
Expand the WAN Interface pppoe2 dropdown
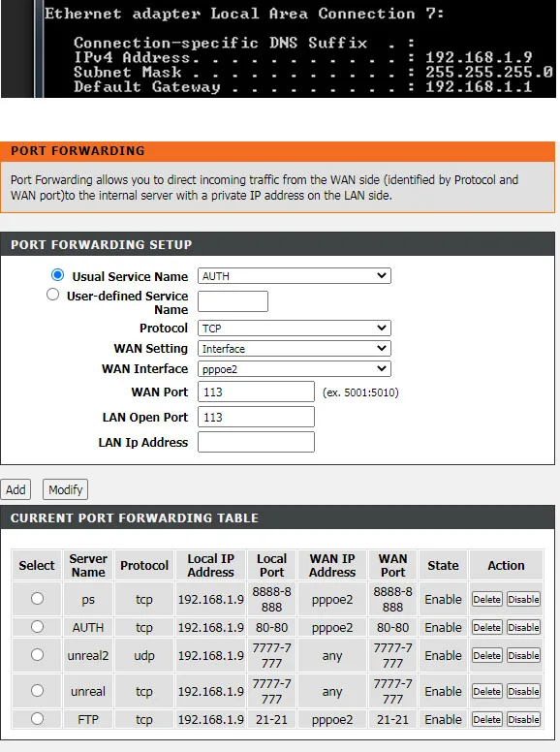pyautogui.click(x=295, y=369)
